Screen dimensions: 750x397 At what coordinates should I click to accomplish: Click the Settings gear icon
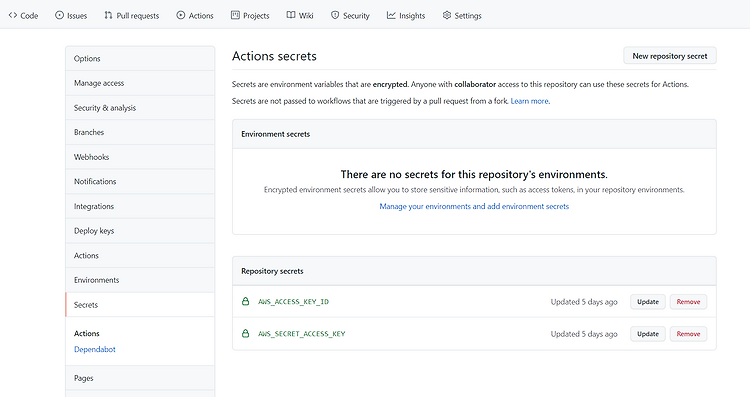click(447, 15)
